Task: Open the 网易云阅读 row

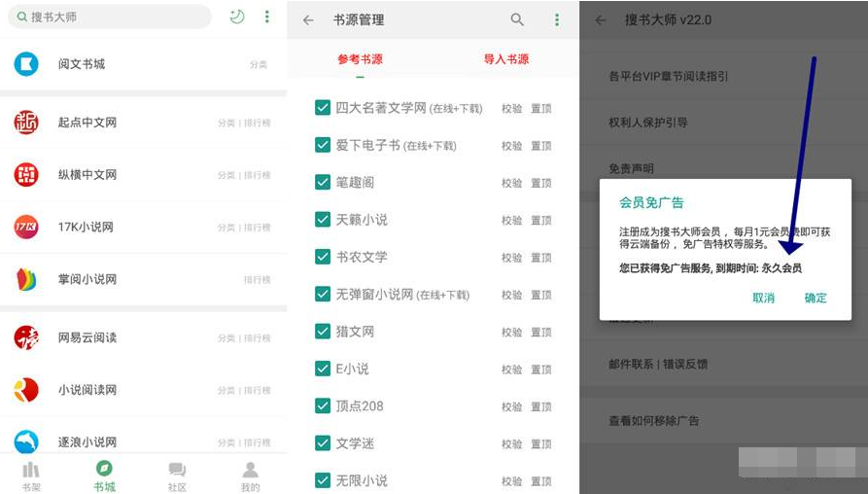Action: [144, 337]
